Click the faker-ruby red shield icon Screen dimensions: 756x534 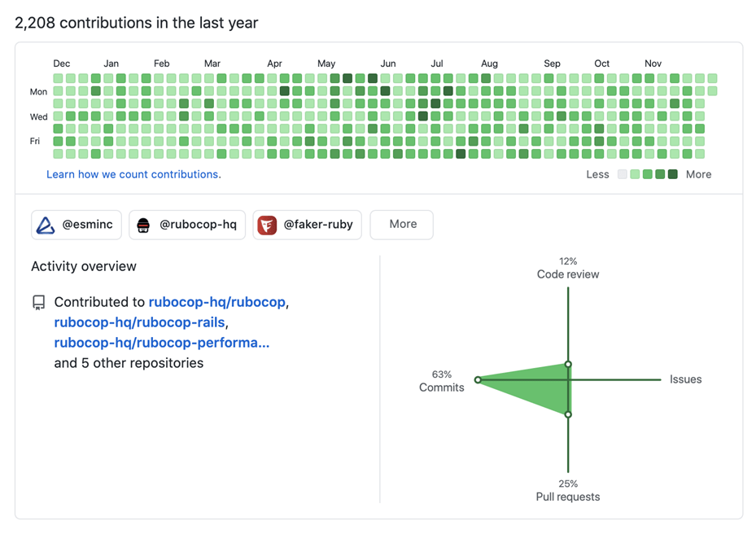point(267,225)
